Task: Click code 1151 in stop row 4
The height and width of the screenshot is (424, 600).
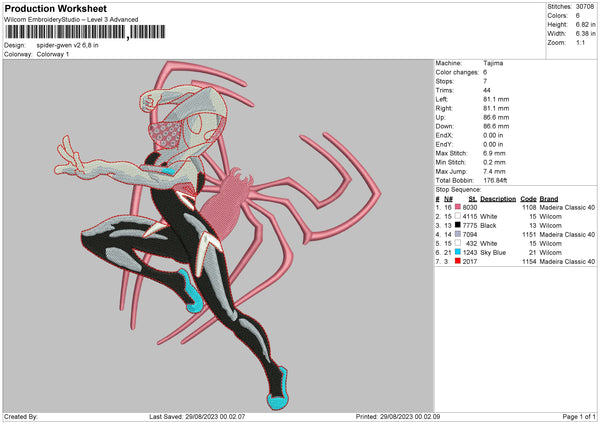Action: 529,235
